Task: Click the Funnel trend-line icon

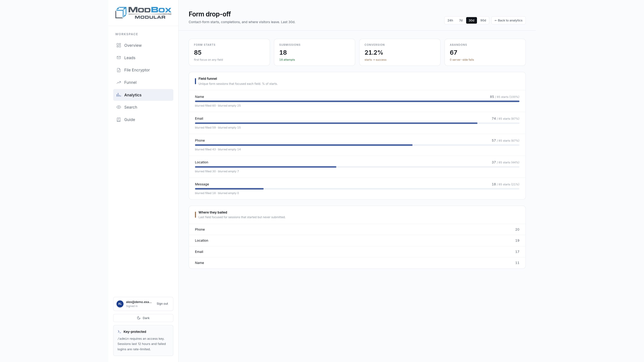Action: point(119,82)
